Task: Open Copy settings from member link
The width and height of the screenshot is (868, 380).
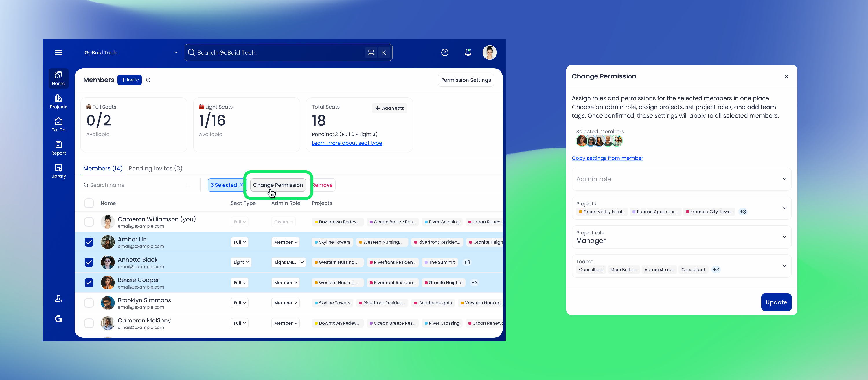Action: pyautogui.click(x=607, y=158)
